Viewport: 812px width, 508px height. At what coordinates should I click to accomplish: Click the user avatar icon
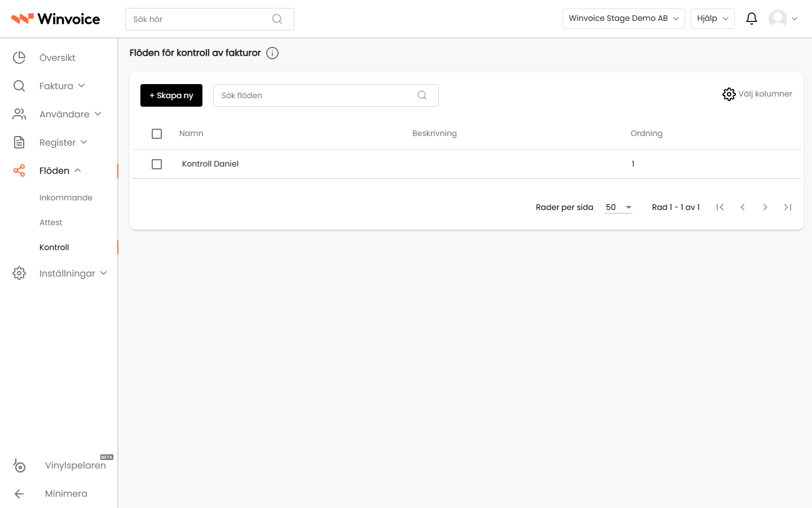point(778,19)
